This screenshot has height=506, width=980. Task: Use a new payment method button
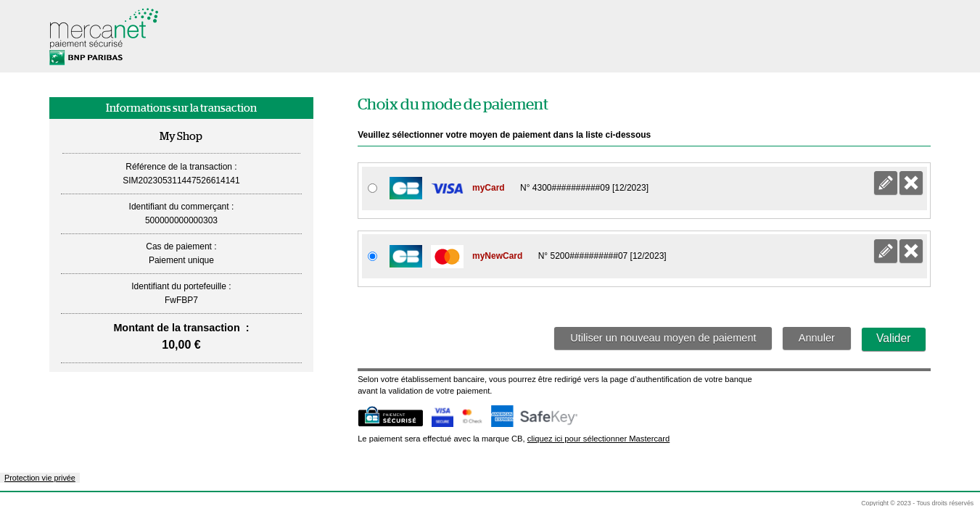pyautogui.click(x=662, y=339)
